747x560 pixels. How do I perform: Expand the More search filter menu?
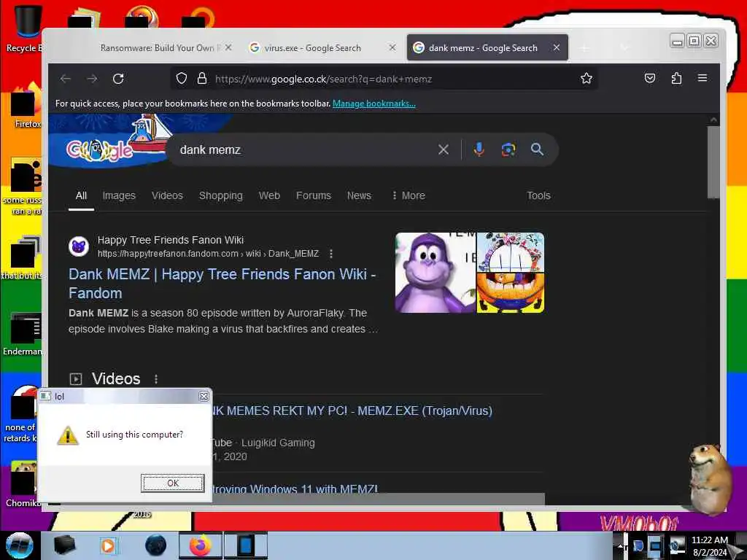(x=409, y=195)
